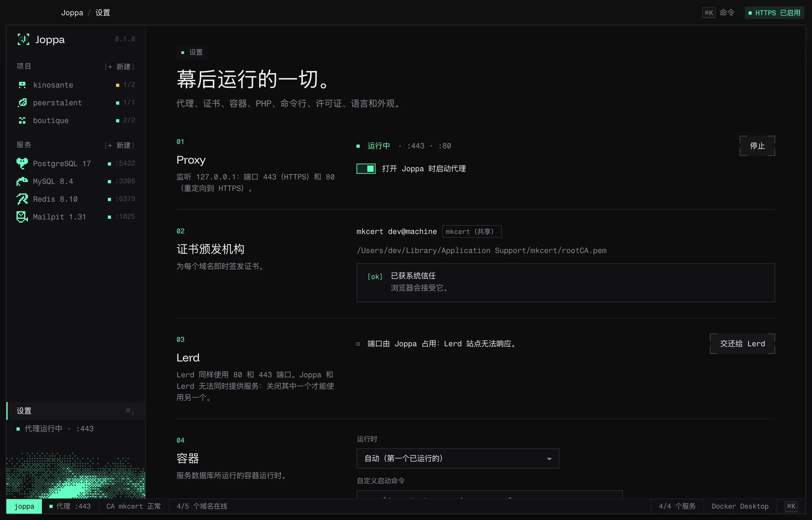The image size is (812, 520).
Task: Select the 设置 item in the sidebar
Action: pyautogui.click(x=76, y=411)
